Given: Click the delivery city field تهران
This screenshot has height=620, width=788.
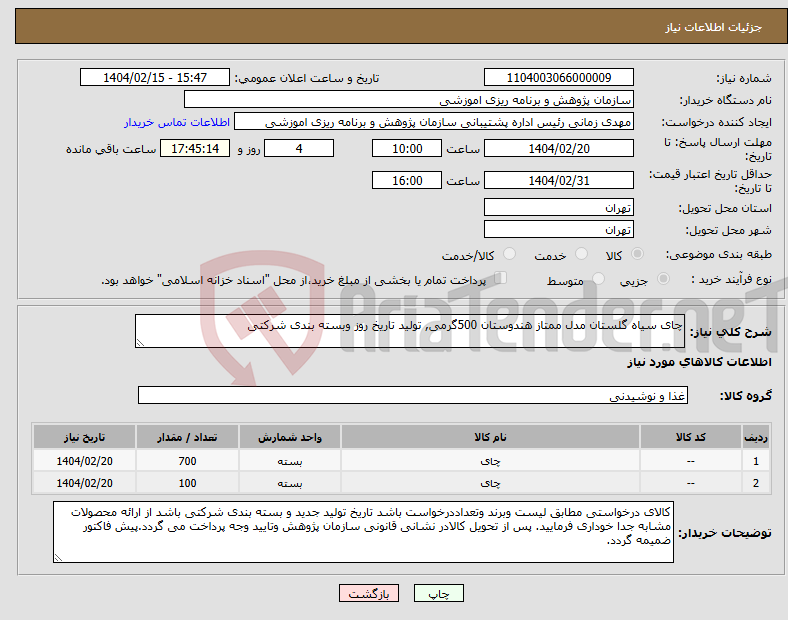Looking at the screenshot, I should click(x=559, y=229).
